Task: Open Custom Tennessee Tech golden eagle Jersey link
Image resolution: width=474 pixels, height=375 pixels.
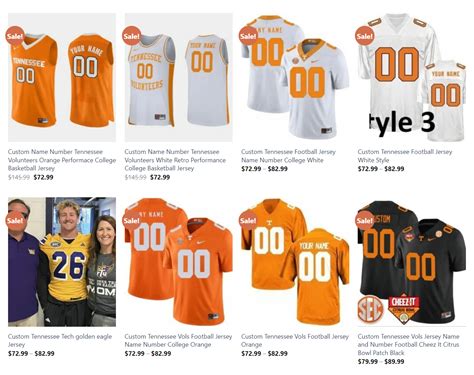Action: (x=60, y=340)
